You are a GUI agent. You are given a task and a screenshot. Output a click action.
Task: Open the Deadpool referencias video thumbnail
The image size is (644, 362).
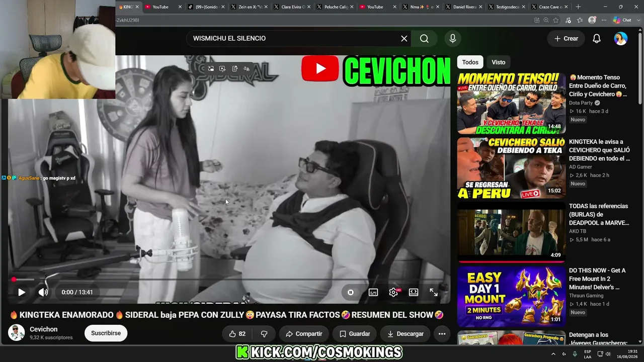(511, 232)
